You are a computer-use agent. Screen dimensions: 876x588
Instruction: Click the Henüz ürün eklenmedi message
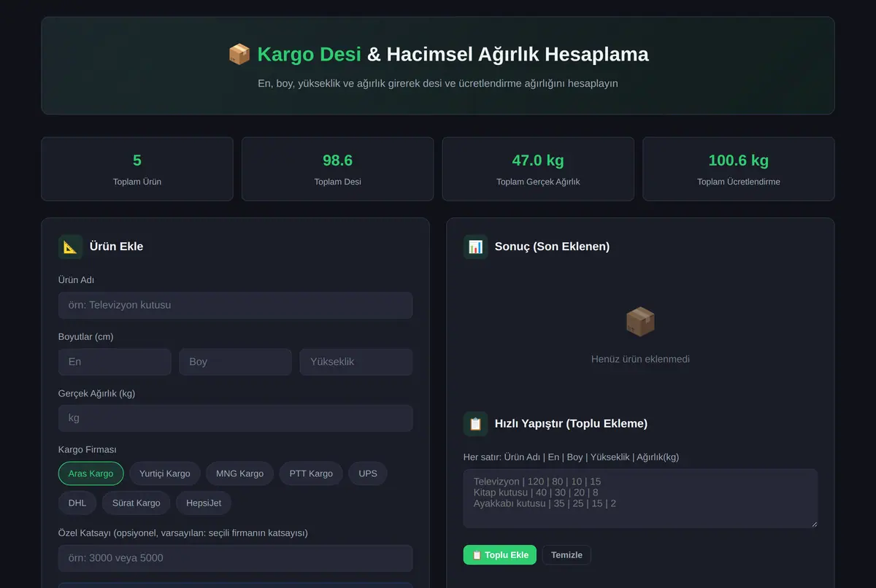click(640, 359)
